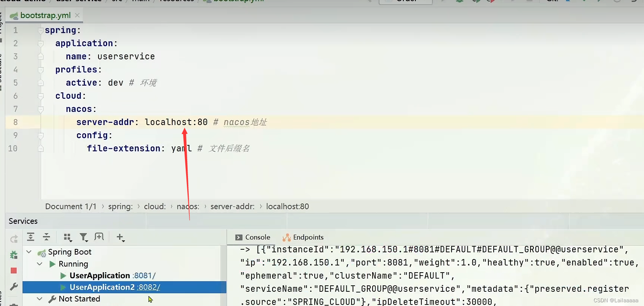Click the server-addr: breadcrumb
The width and height of the screenshot is (644, 306).
pyautogui.click(x=232, y=207)
